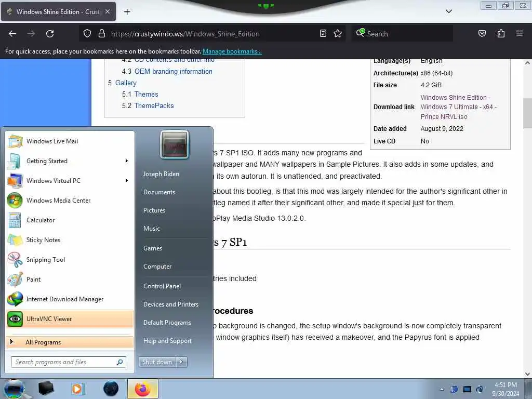The height and width of the screenshot is (399, 532).
Task: Open Sticky Notes icon
Action: point(15,240)
